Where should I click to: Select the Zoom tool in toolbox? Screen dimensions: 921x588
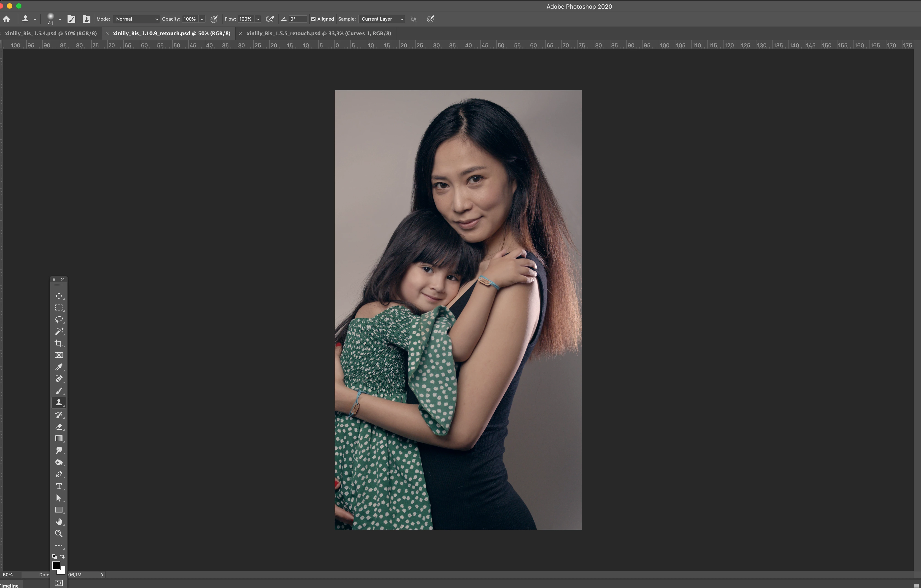[59, 534]
